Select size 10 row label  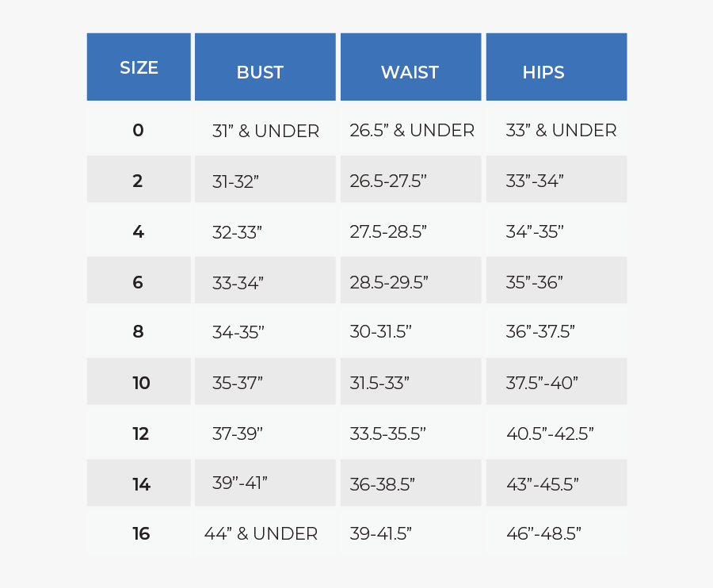[141, 384]
